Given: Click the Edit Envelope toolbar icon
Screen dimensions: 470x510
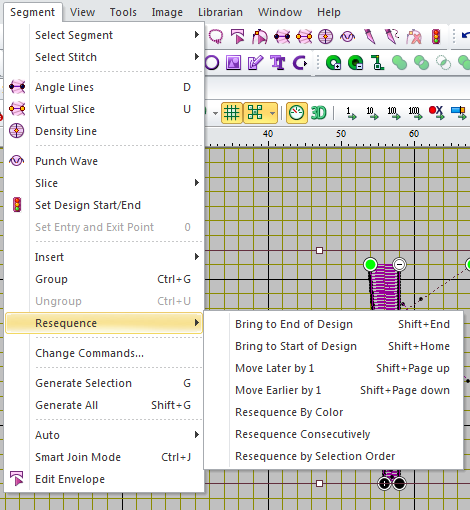Looking at the screenshot, I should coord(237,36).
